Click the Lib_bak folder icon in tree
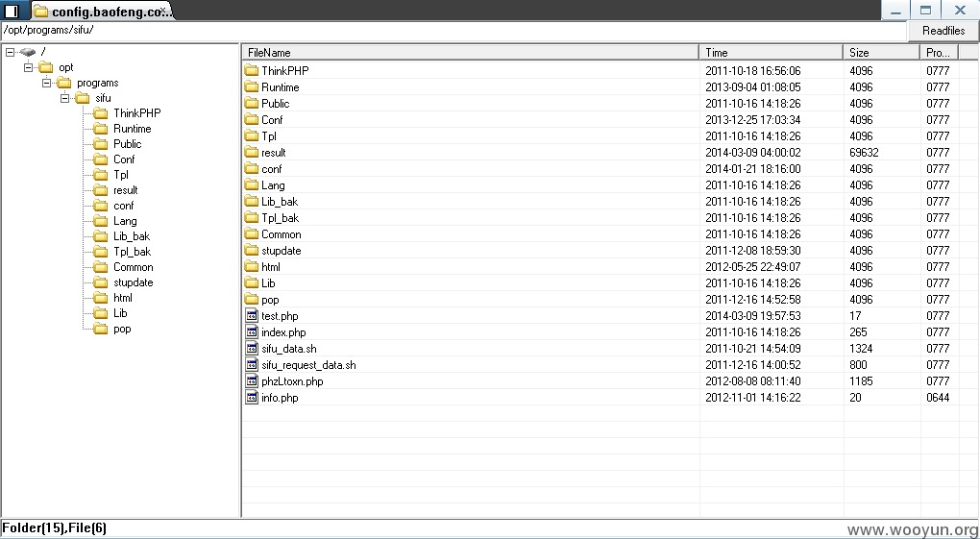980x539 pixels. [x=101, y=235]
